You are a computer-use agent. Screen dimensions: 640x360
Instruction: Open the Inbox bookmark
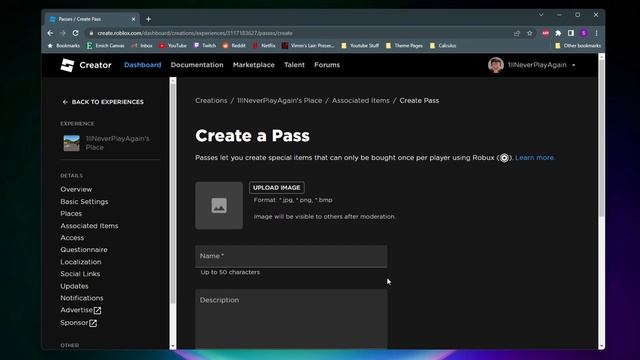click(x=142, y=46)
